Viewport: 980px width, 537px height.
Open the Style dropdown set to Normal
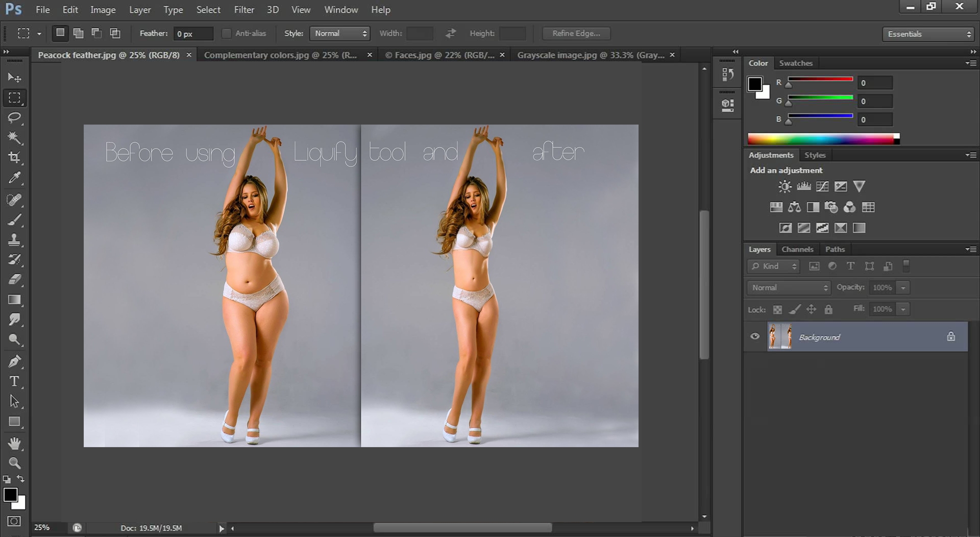(340, 34)
